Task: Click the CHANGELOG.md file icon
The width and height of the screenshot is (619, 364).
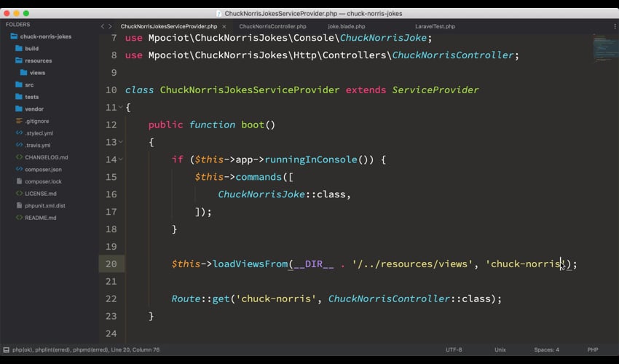Action: (x=19, y=157)
